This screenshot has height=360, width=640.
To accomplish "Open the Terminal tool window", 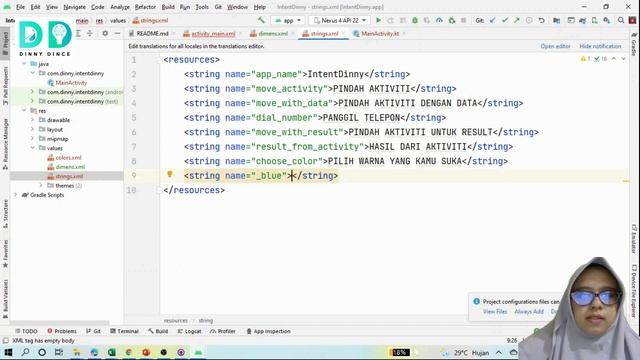I will (124, 331).
